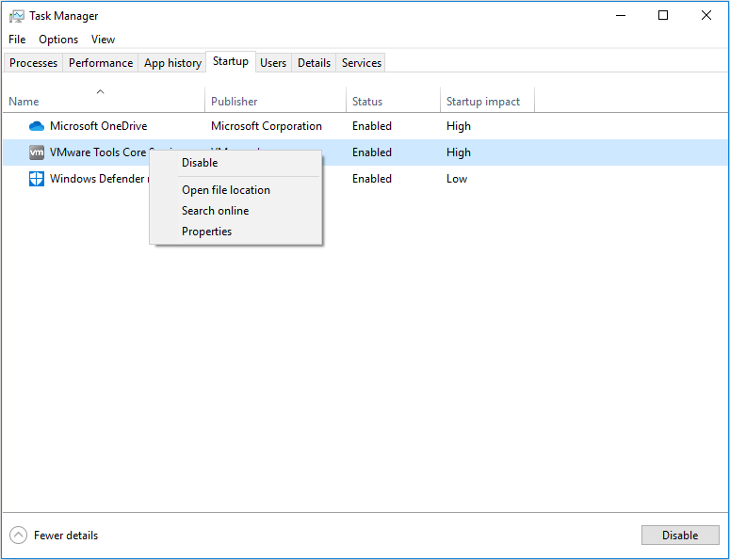730x560 pixels.
Task: Click the Microsoft OneDrive cloud icon
Action: click(x=37, y=126)
